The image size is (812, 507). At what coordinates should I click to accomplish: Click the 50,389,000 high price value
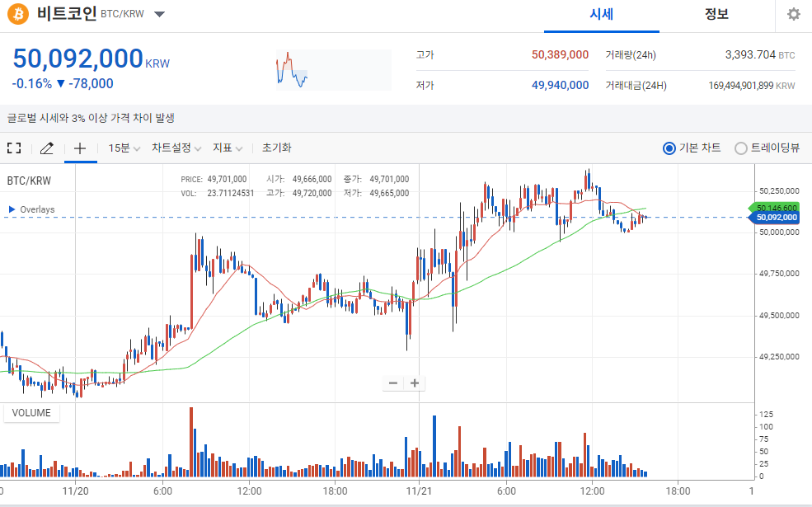(x=560, y=55)
